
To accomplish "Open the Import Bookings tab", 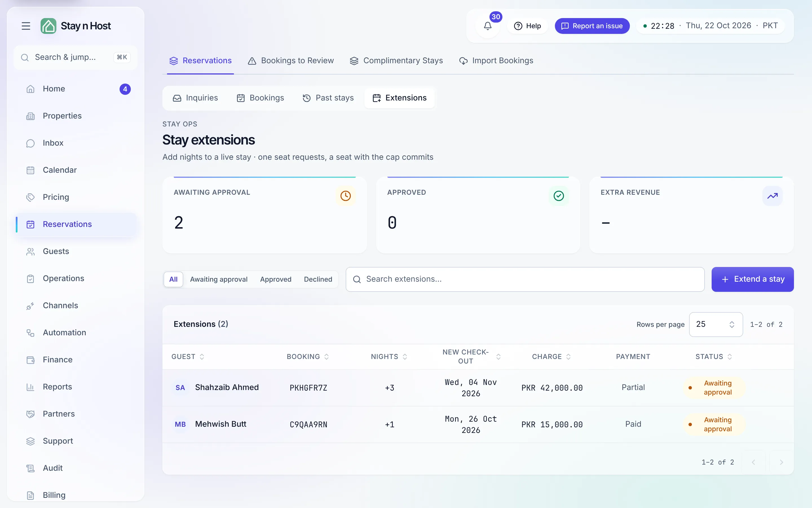I will (x=496, y=61).
